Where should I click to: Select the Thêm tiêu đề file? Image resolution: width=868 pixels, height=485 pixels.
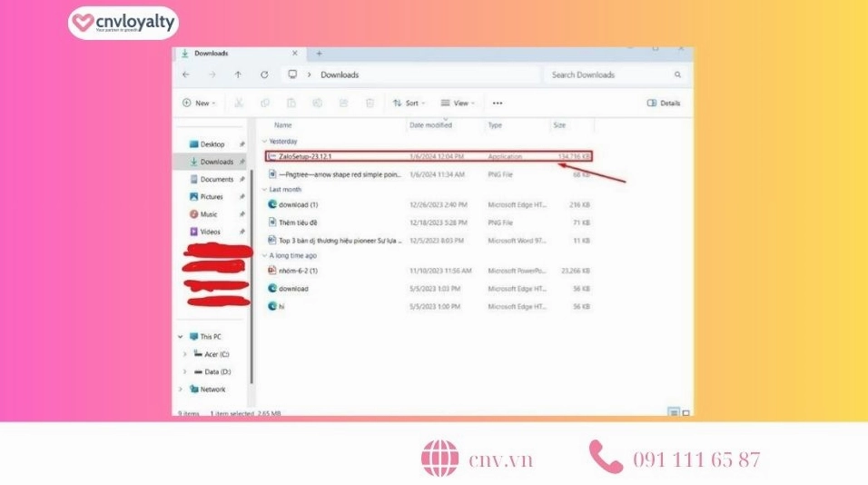tap(429, 223)
